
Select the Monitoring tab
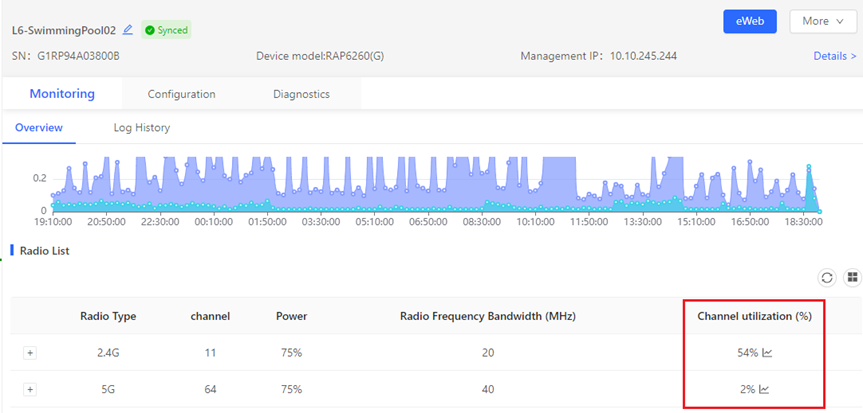(62, 94)
